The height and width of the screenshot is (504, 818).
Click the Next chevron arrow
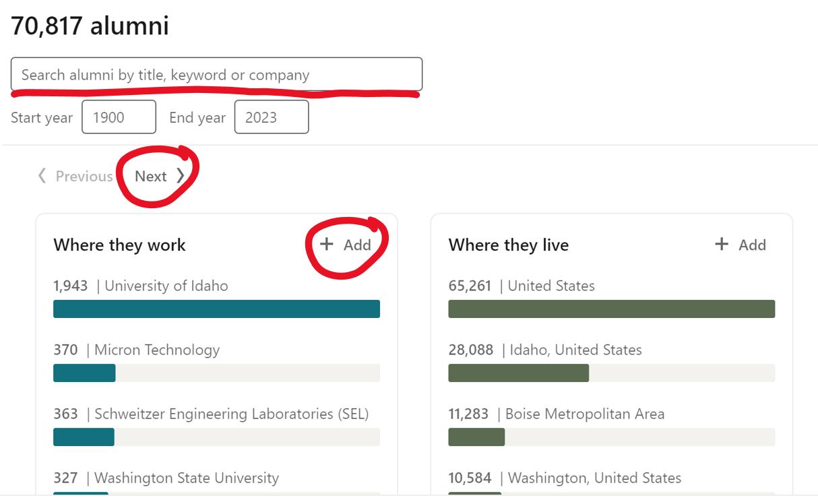pyautogui.click(x=180, y=176)
